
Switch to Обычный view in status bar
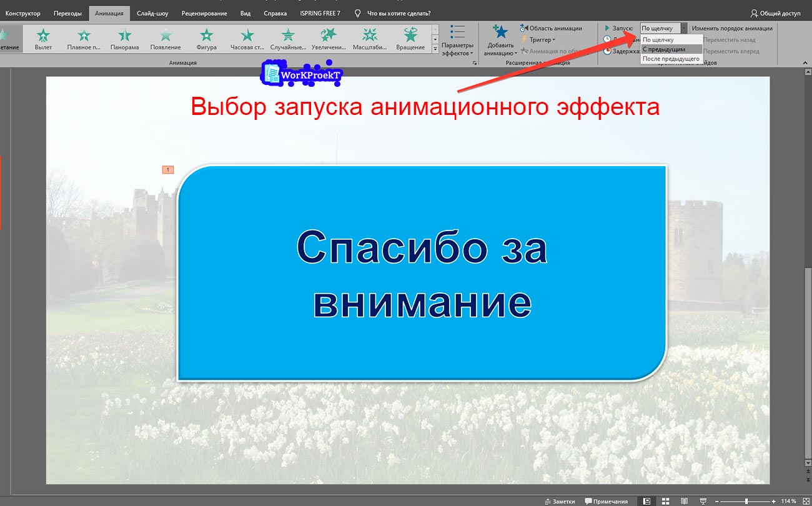647,500
